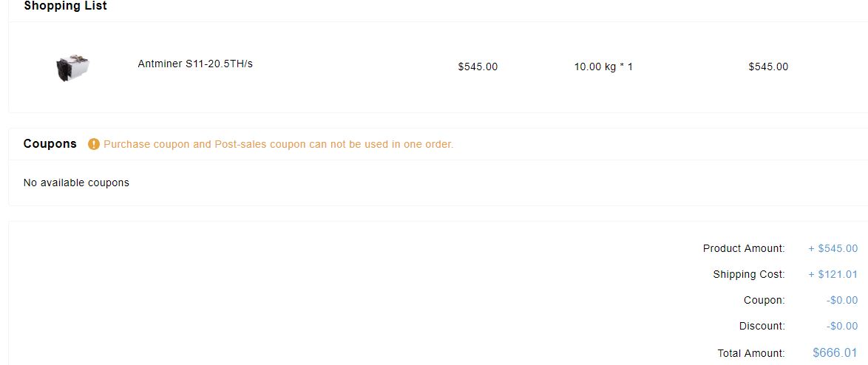Open the Antminer S11-20.5TH/s product name

pyautogui.click(x=195, y=64)
